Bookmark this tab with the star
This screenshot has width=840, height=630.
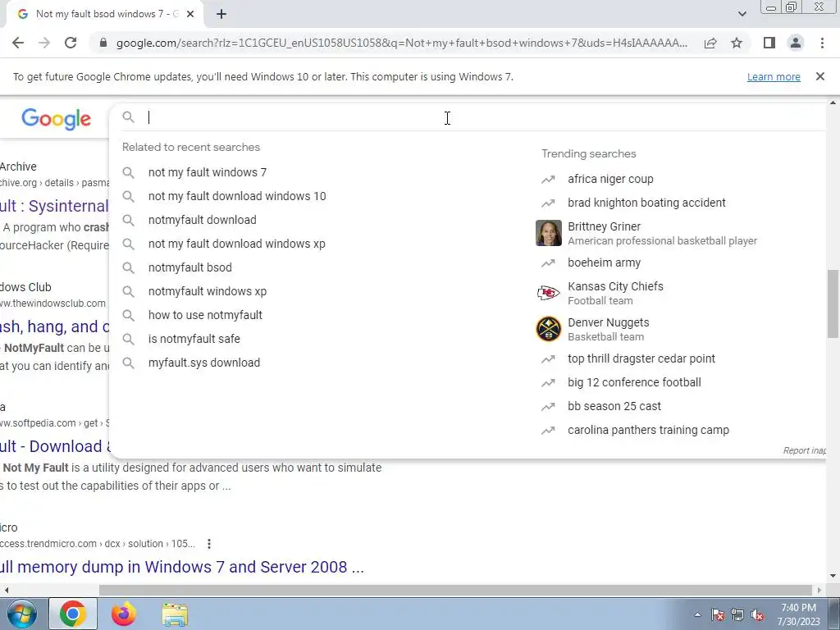[737, 43]
